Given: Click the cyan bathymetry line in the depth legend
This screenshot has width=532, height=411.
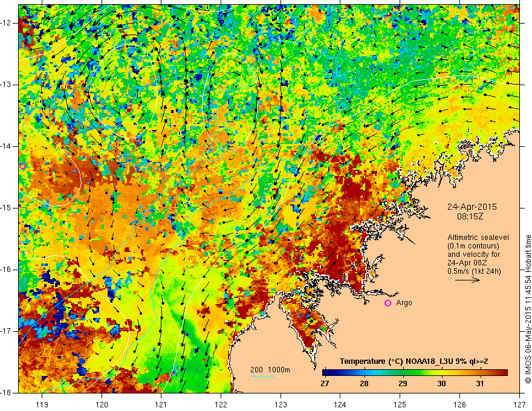Looking at the screenshot, I should click(262, 376).
